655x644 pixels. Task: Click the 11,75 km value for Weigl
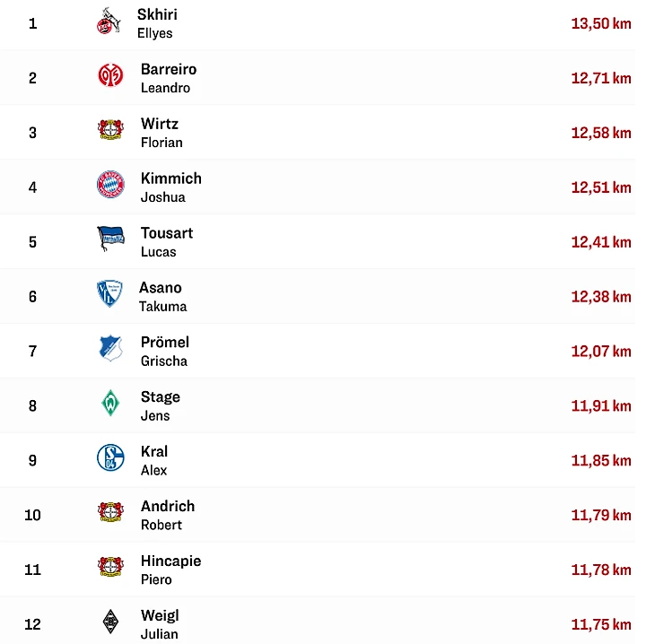click(x=600, y=624)
